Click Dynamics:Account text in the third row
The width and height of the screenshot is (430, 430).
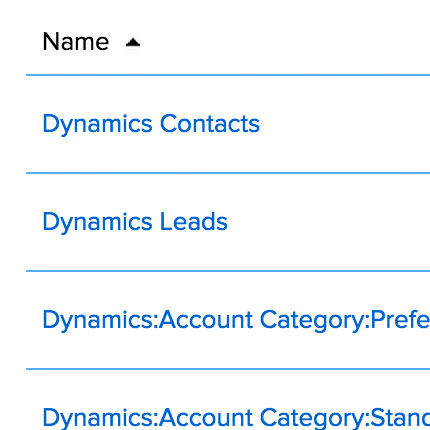point(148,320)
